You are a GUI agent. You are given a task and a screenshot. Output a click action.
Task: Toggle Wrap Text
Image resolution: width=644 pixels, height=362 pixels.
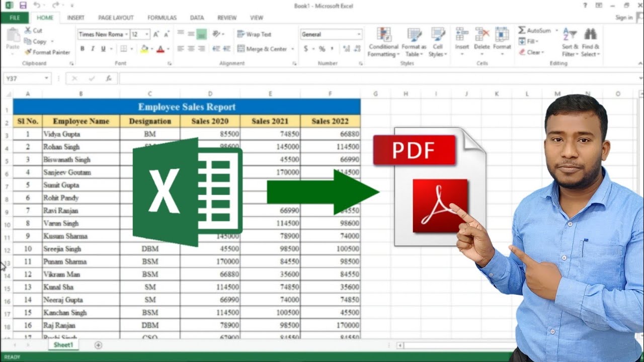(x=254, y=34)
